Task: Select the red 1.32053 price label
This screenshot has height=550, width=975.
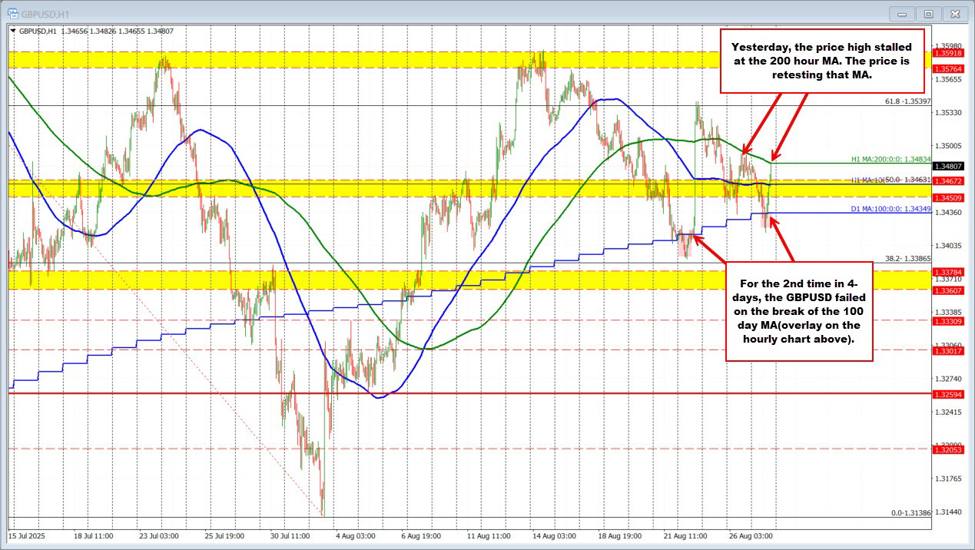Action: click(x=948, y=449)
